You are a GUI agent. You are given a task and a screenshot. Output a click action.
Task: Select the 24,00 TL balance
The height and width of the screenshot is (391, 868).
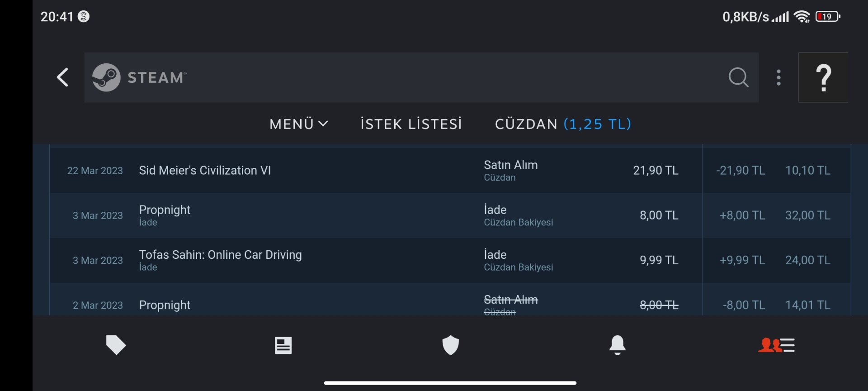pyautogui.click(x=808, y=260)
